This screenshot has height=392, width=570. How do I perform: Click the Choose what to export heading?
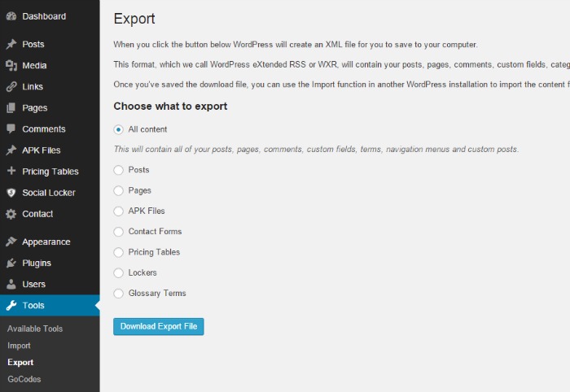click(170, 106)
